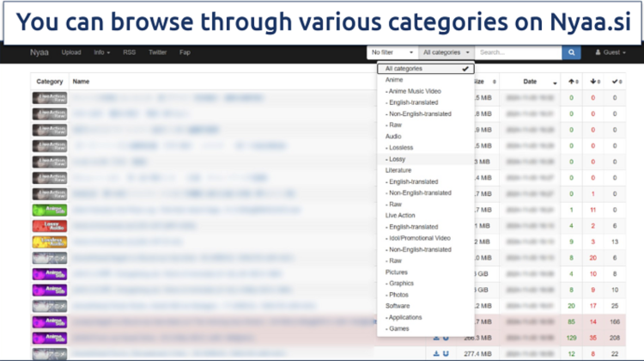Open the No filter dropdown
This screenshot has height=361, width=644.
[x=392, y=52]
